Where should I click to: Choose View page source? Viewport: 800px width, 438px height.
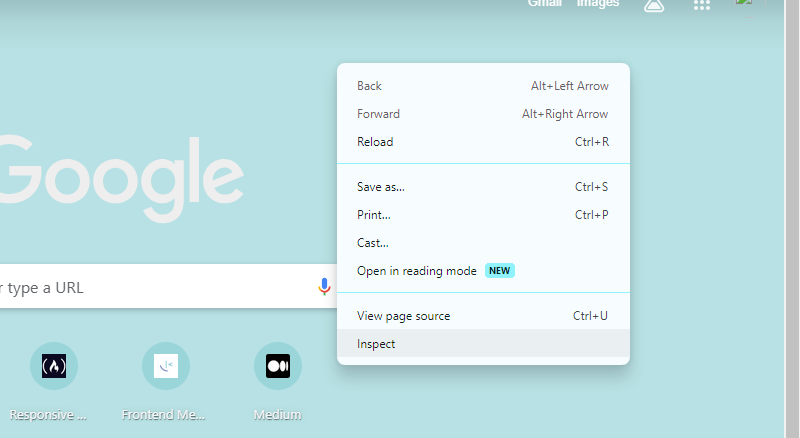tap(483, 316)
